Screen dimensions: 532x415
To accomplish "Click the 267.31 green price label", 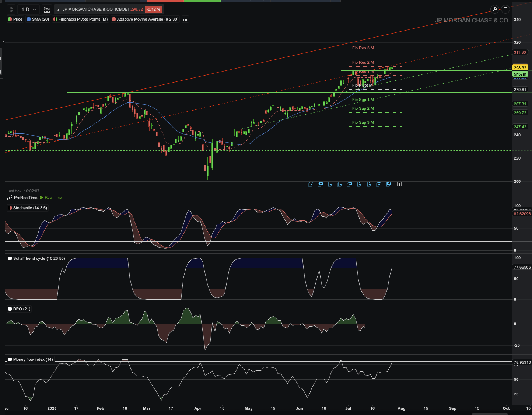I will (520, 104).
